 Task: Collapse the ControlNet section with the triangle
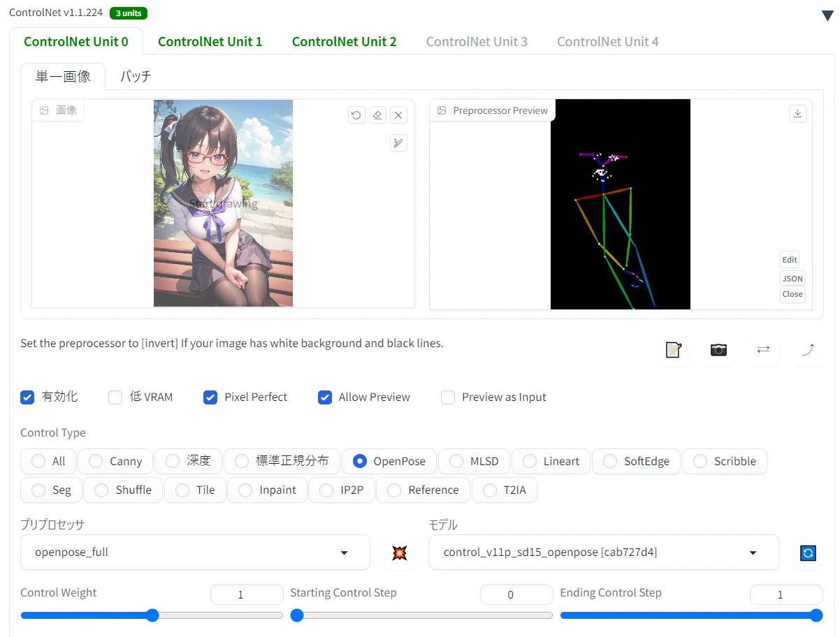tap(827, 16)
